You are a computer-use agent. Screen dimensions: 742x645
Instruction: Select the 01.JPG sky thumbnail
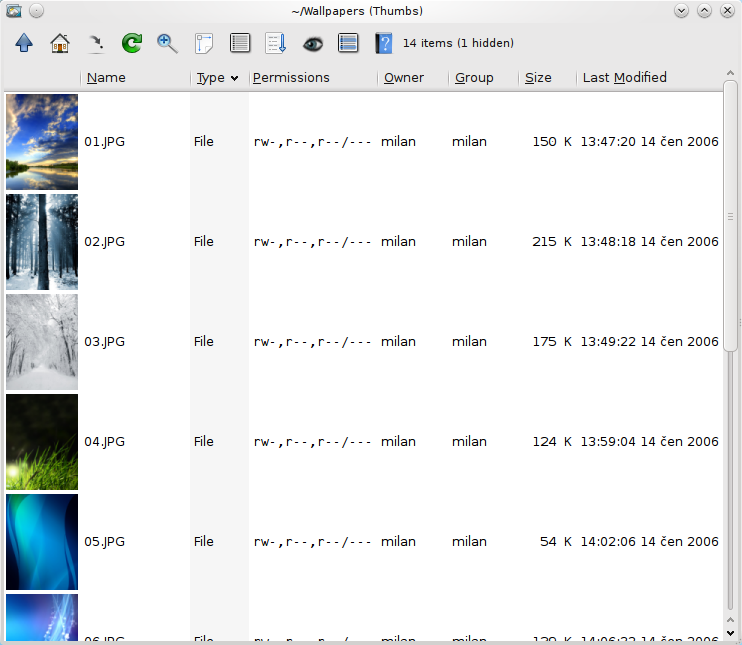[x=42, y=142]
